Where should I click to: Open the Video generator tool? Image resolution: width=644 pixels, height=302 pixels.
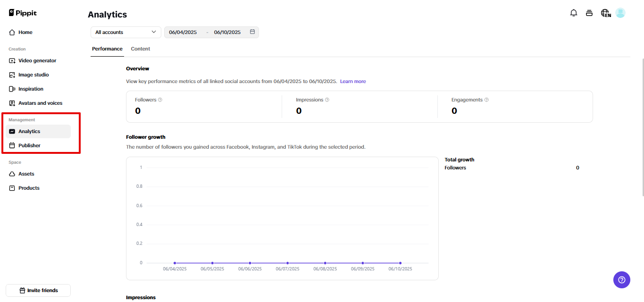click(37, 60)
